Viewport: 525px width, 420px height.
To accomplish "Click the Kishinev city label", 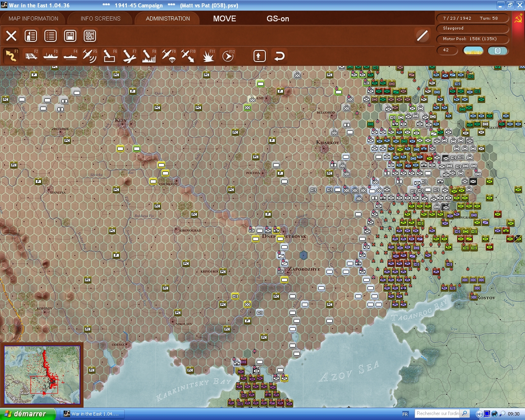I will click(44, 308).
